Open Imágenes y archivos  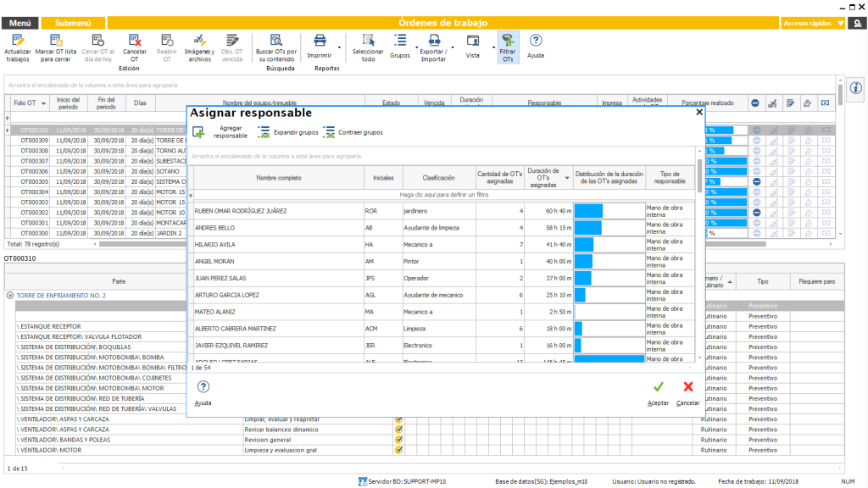tap(199, 41)
